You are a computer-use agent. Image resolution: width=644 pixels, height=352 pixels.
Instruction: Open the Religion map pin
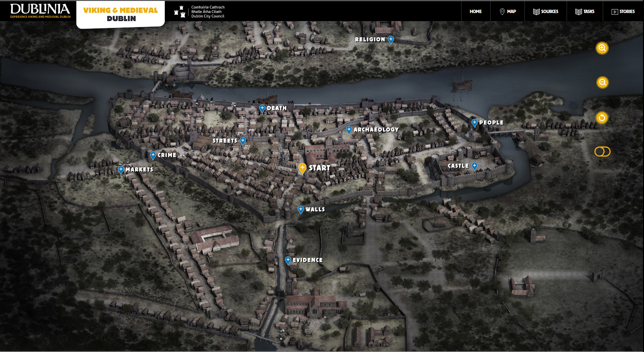[391, 40]
